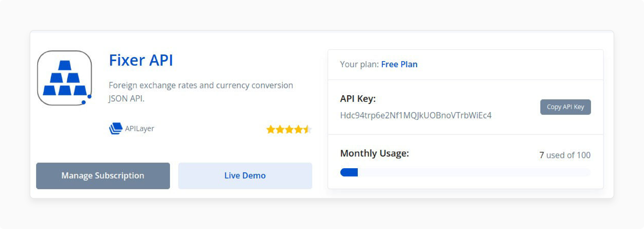Open the Fixer API title link
The width and height of the screenshot is (644, 229).
pyautogui.click(x=141, y=60)
